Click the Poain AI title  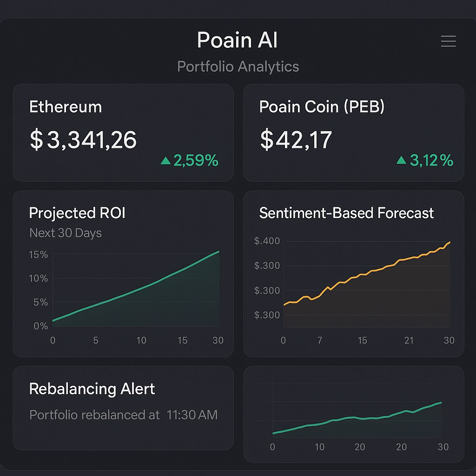(238, 40)
